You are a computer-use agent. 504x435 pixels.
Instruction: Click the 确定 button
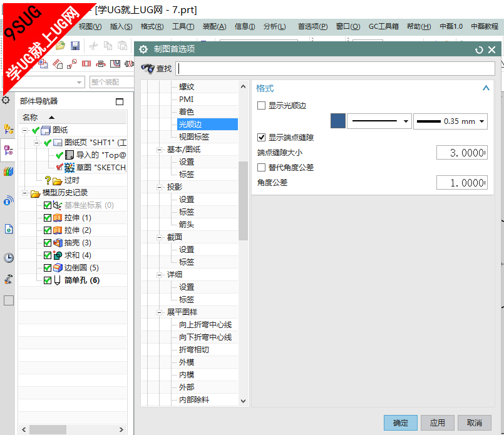401,422
